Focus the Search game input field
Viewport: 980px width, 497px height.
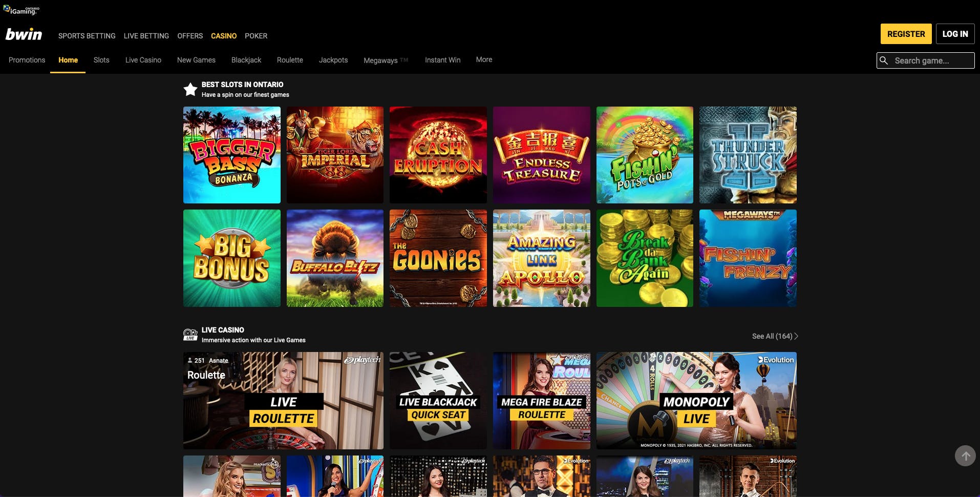click(x=932, y=60)
